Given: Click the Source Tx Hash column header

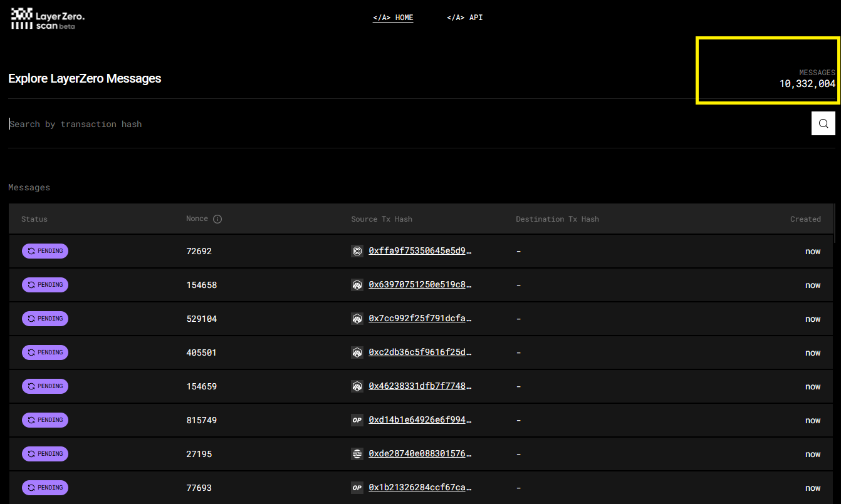Looking at the screenshot, I should point(382,219).
